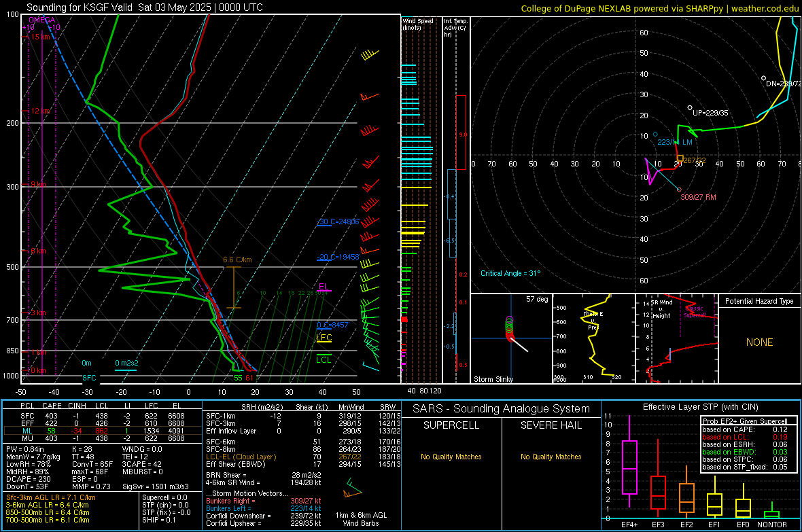Click the "15 km" height marker label
802x532 pixels.
coord(41,37)
